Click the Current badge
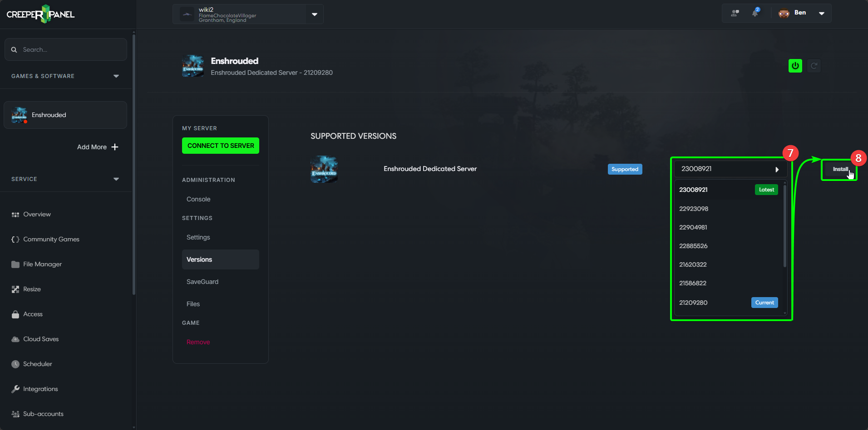Image resolution: width=868 pixels, height=430 pixels. [764, 303]
